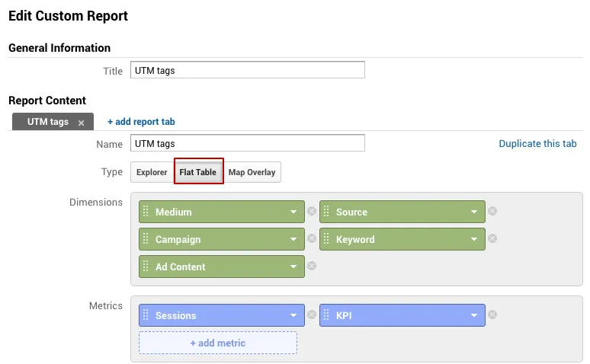
Task: Close the UTM tags report tab
Action: [81, 123]
